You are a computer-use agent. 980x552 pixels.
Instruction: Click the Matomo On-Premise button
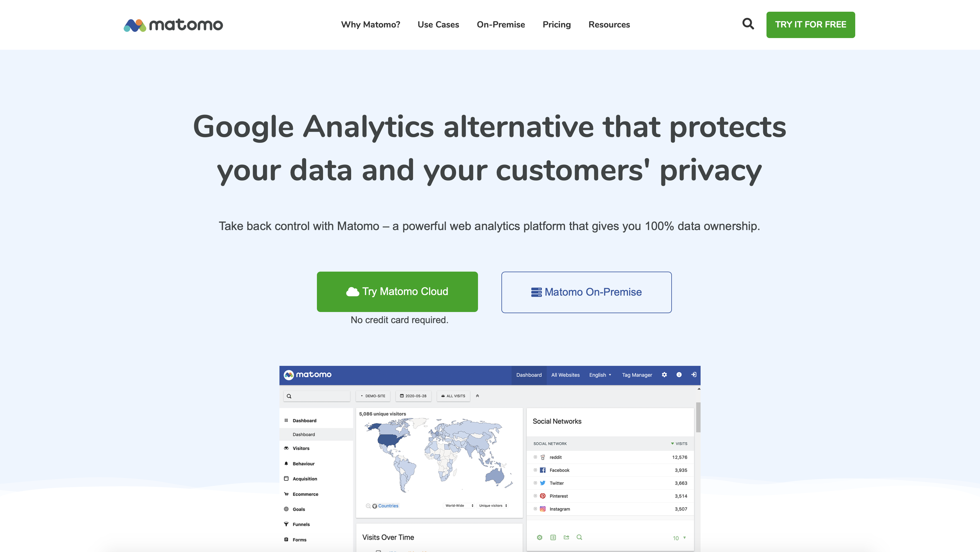click(586, 292)
